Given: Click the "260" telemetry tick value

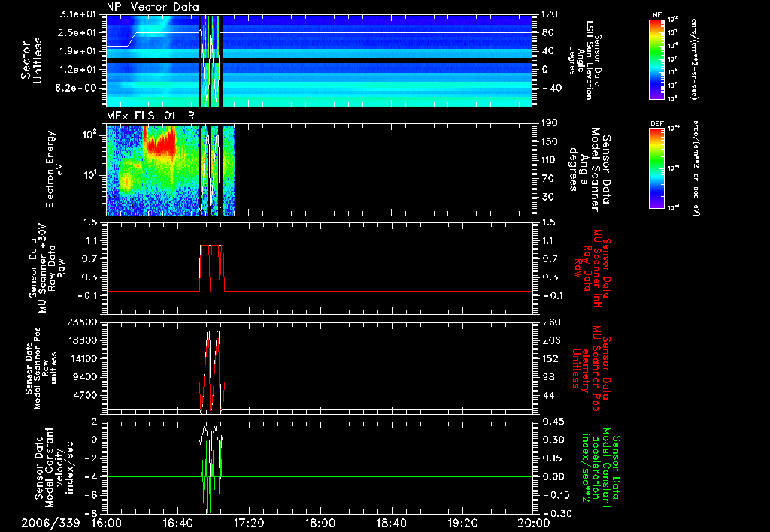Looking at the screenshot, I should 550,322.
